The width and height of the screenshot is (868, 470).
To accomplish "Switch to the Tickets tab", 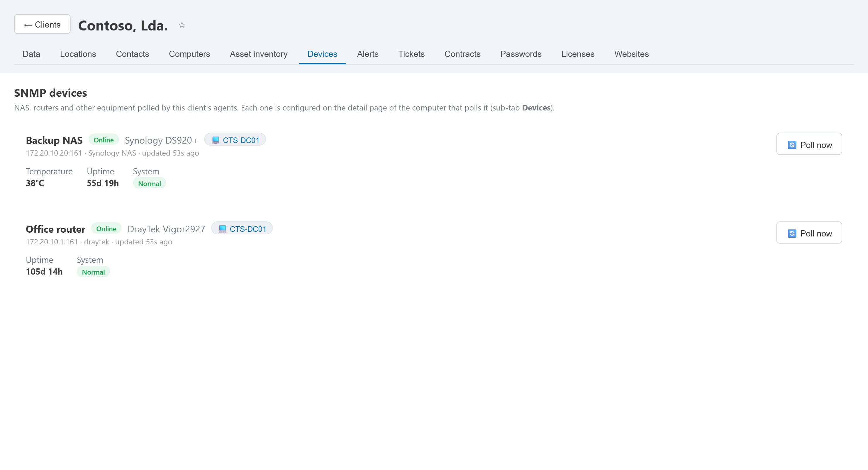I will click(411, 54).
